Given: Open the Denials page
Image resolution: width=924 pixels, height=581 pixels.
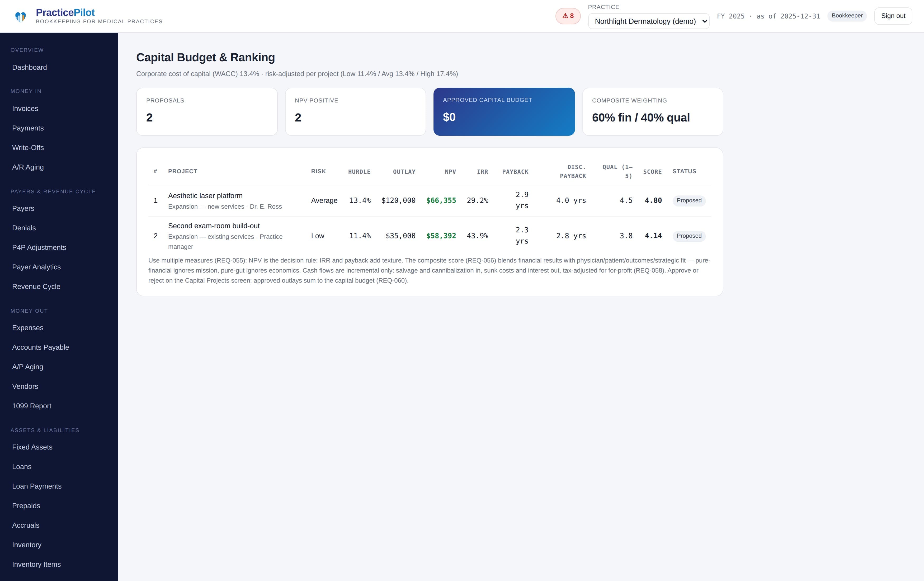Looking at the screenshot, I should pyautogui.click(x=24, y=228).
